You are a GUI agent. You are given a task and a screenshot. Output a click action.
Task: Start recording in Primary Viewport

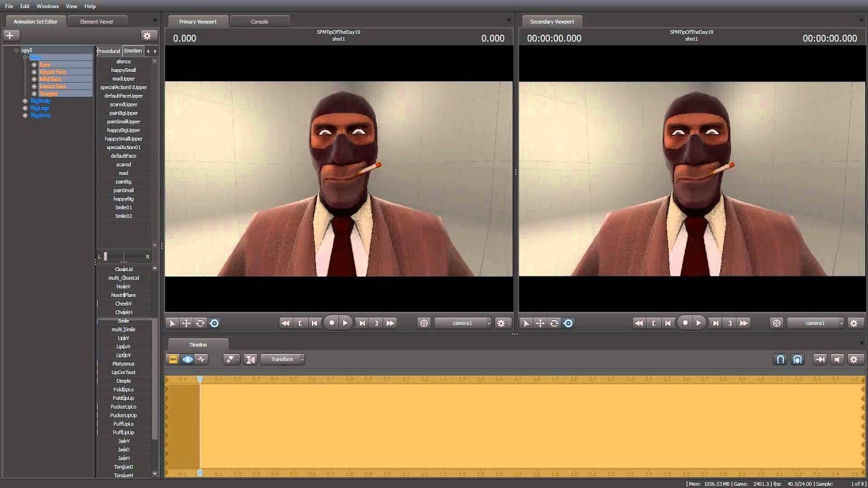coord(332,323)
